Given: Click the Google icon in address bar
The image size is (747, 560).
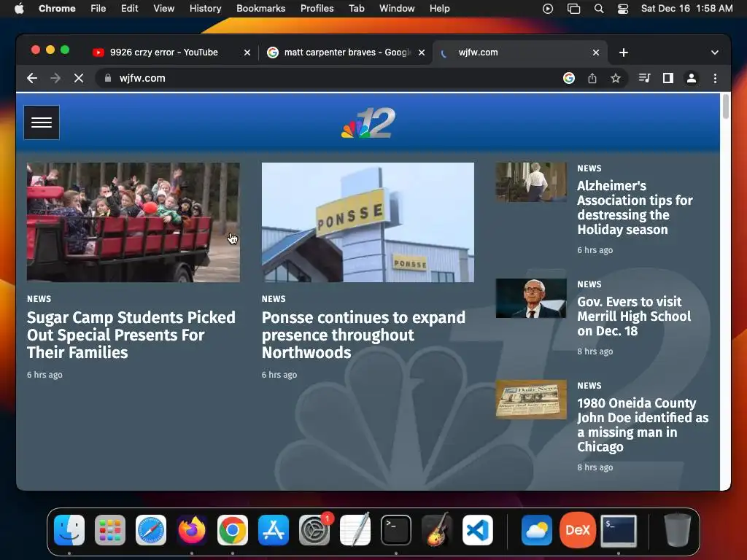Looking at the screenshot, I should pyautogui.click(x=569, y=78).
